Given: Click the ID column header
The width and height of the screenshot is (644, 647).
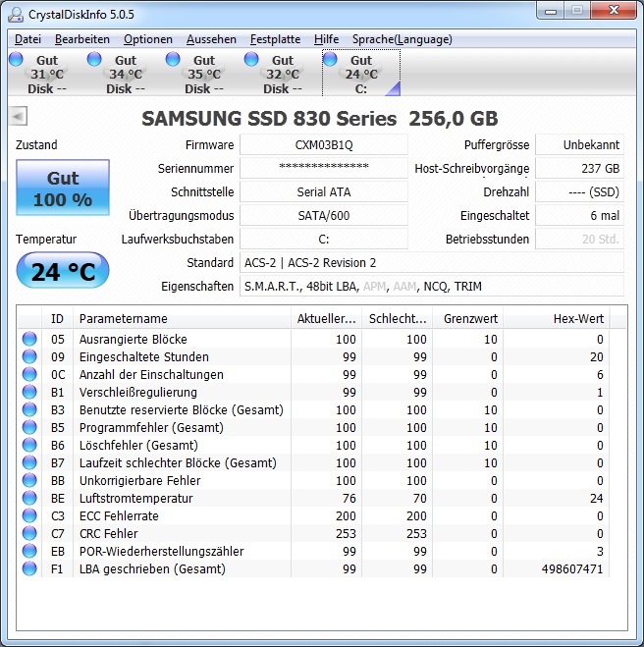Looking at the screenshot, I should pos(57,318).
